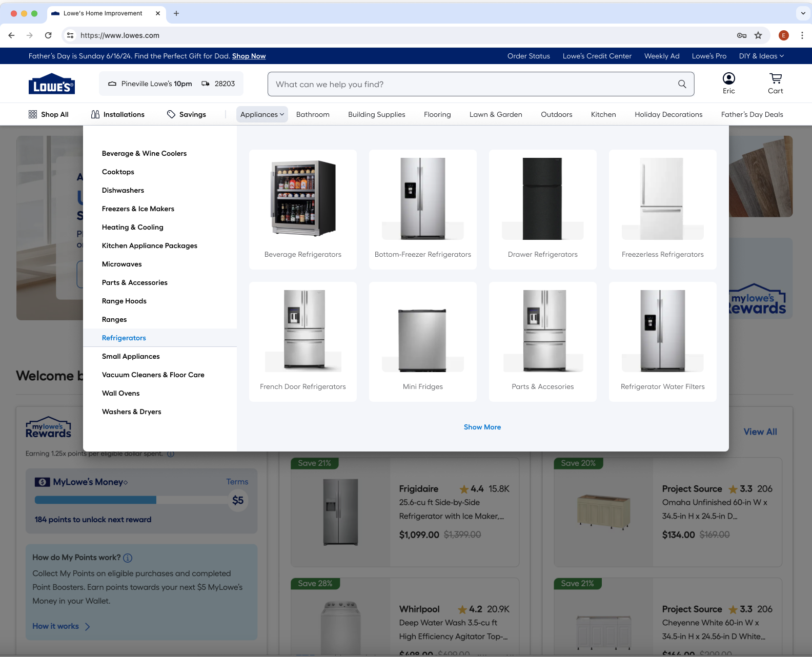Select Dishwashers in the appliance list

coord(123,190)
